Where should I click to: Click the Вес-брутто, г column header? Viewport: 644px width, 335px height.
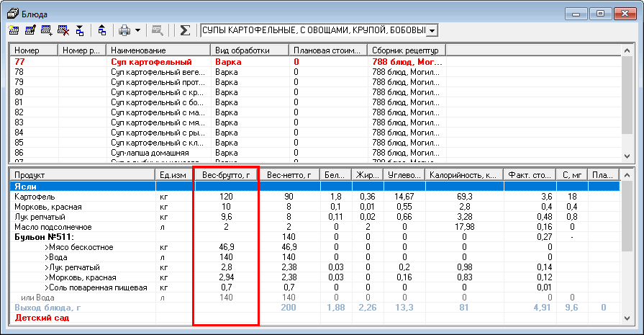pos(226,175)
